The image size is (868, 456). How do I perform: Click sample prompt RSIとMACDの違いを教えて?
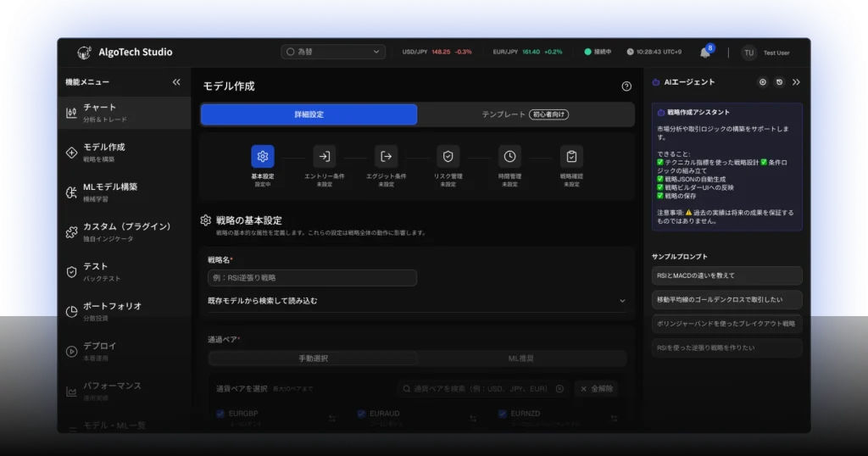[726, 275]
